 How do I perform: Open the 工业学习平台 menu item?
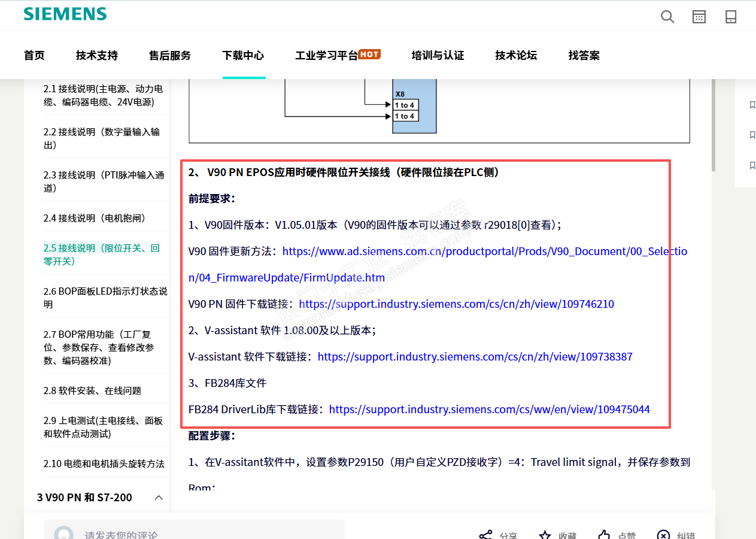326,56
